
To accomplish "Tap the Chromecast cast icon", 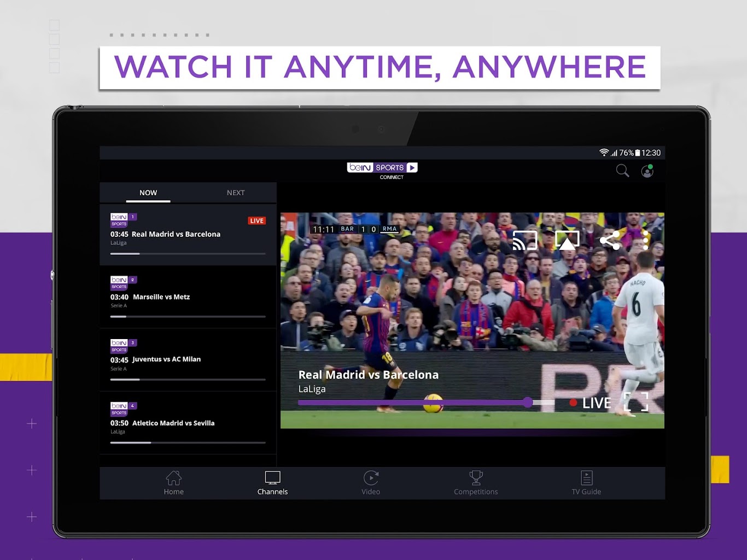I will point(525,241).
